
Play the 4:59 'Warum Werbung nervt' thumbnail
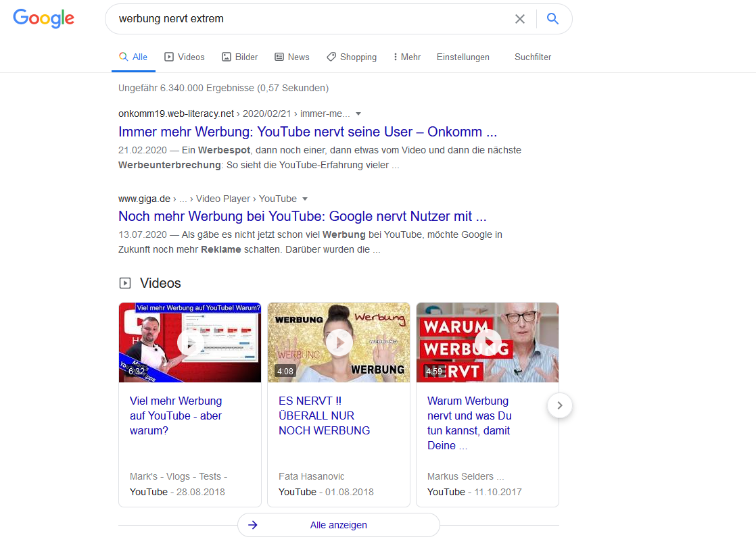click(488, 343)
